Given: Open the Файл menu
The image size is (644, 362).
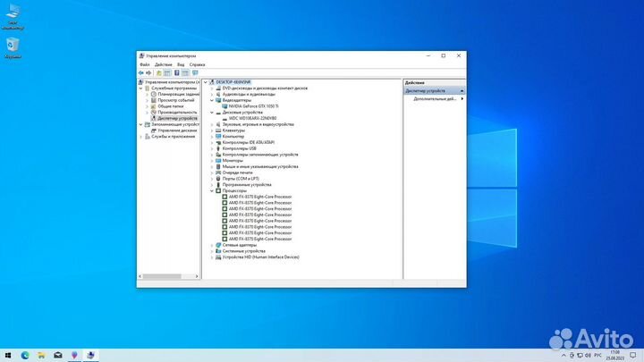Looking at the screenshot, I should point(144,64).
